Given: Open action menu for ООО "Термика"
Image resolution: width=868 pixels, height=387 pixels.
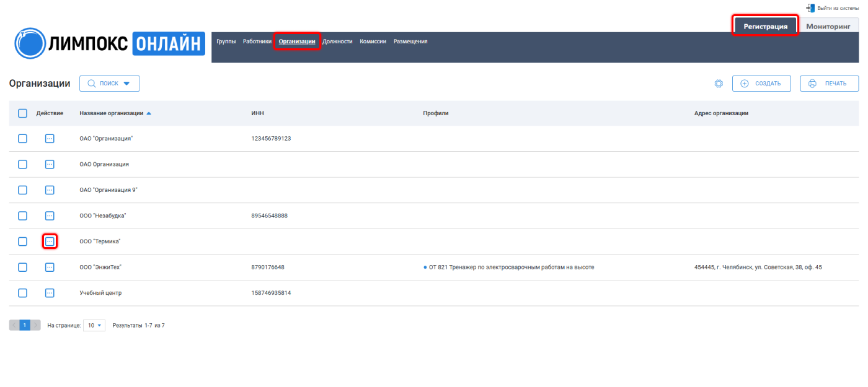Looking at the screenshot, I should pyautogui.click(x=50, y=241).
